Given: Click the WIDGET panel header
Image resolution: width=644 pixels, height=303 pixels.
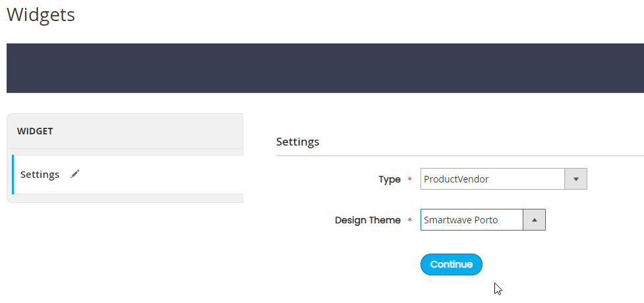Looking at the screenshot, I should coord(125,131).
